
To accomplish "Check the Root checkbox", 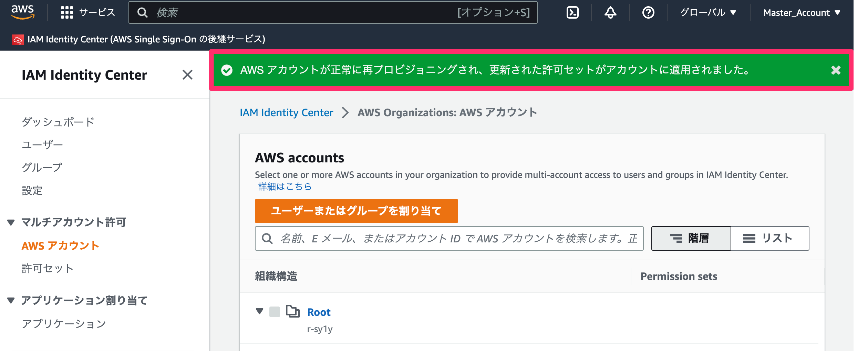I will pos(275,312).
